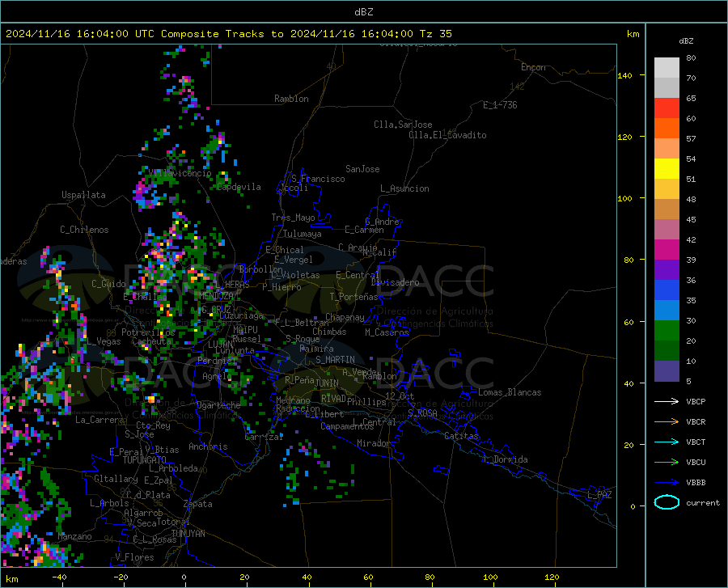Click the Divisadero map label

395,282
